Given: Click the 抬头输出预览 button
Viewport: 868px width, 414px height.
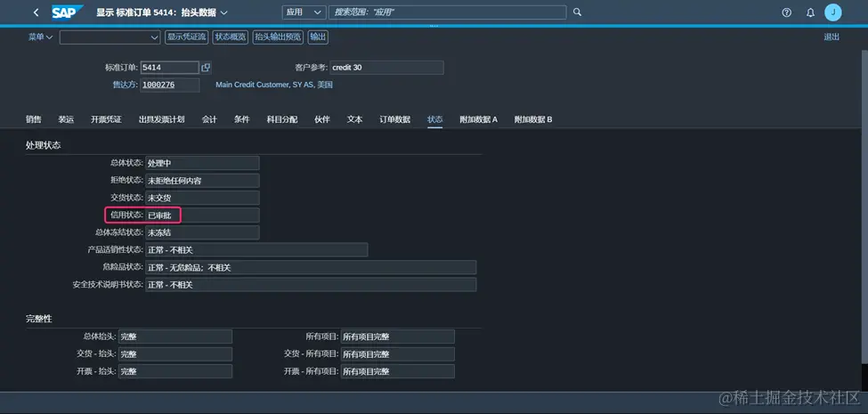Looking at the screenshot, I should pyautogui.click(x=278, y=37).
